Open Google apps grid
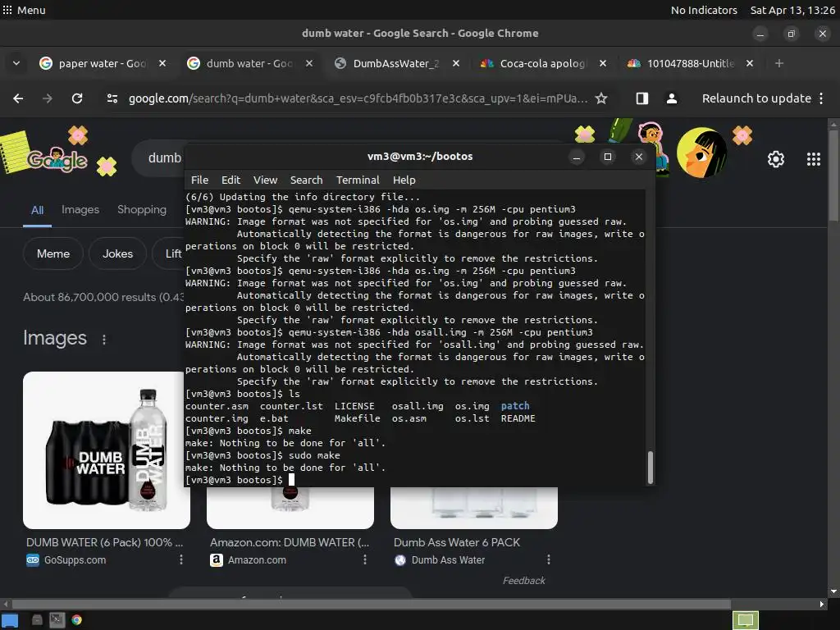The image size is (840, 630). [813, 159]
